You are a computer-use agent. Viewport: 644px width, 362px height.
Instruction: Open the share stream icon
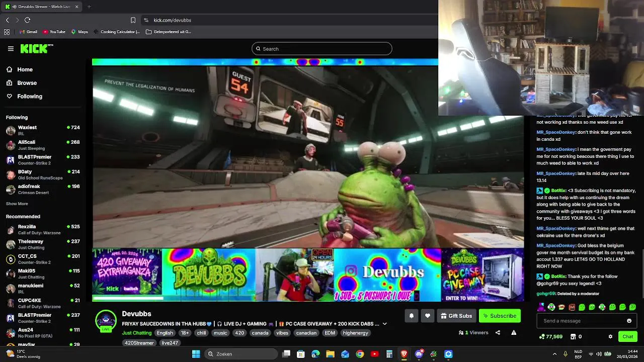pos(498,332)
